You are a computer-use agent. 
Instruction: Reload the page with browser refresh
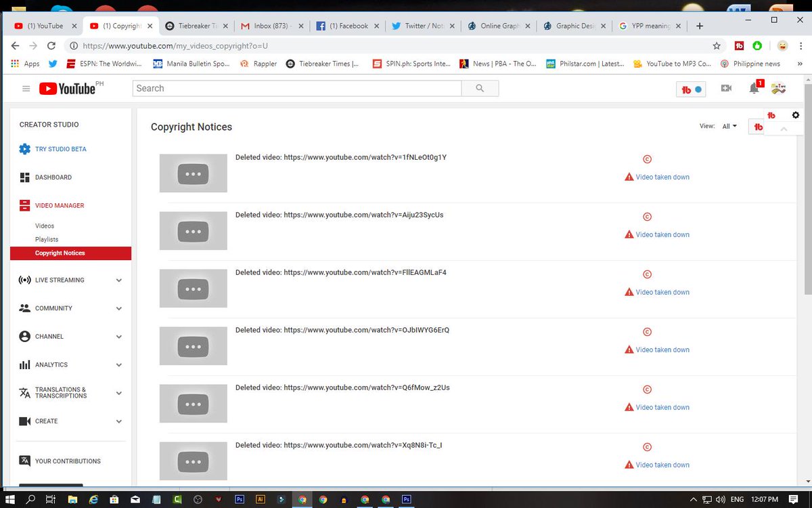point(51,46)
